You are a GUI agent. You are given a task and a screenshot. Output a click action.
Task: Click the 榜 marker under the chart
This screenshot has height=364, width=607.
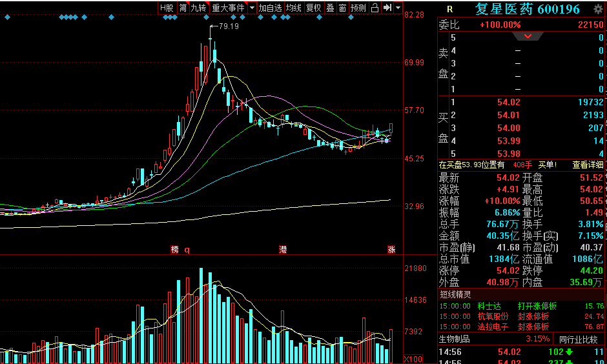174,250
